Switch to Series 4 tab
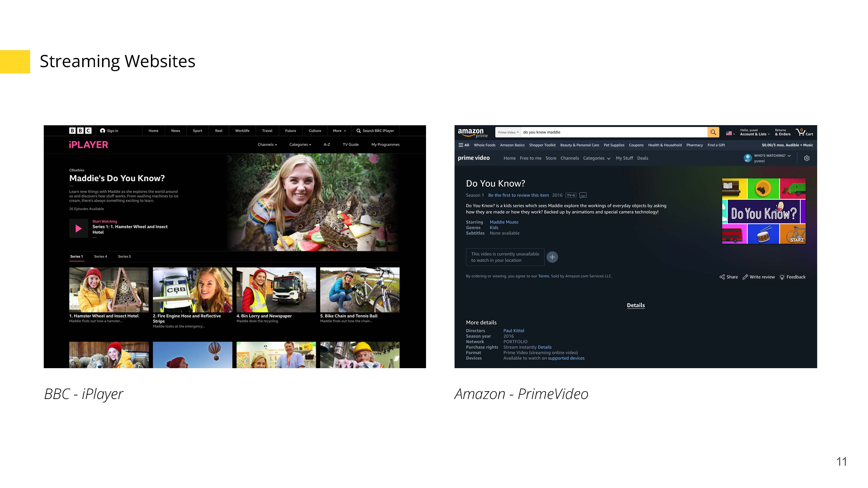 (x=100, y=257)
